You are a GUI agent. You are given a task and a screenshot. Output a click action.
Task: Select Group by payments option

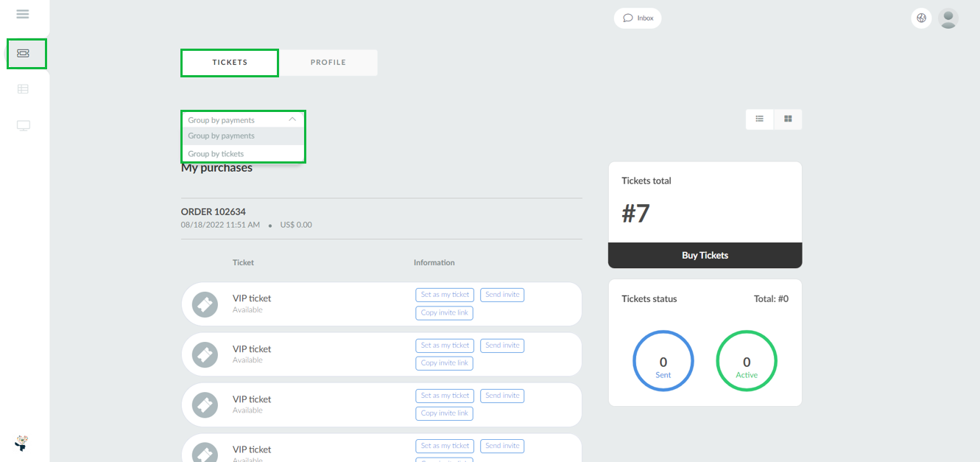(x=243, y=136)
